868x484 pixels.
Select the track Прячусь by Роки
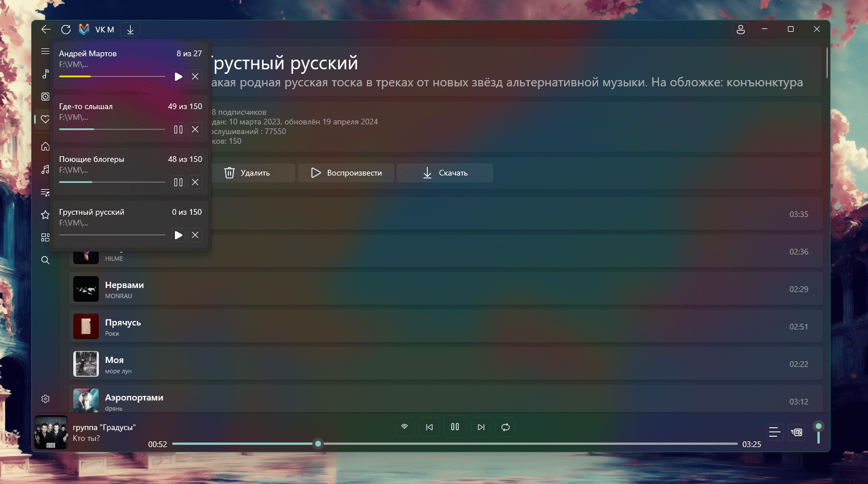point(445,327)
